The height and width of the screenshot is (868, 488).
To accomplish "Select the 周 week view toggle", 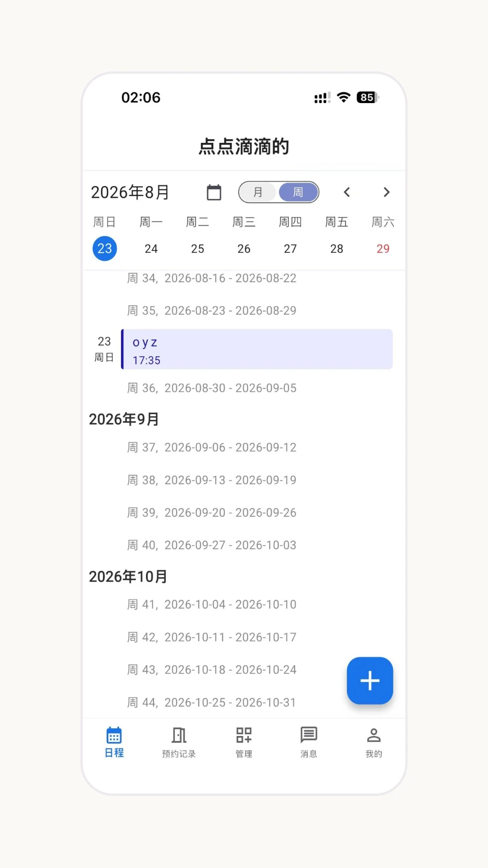I will point(298,192).
